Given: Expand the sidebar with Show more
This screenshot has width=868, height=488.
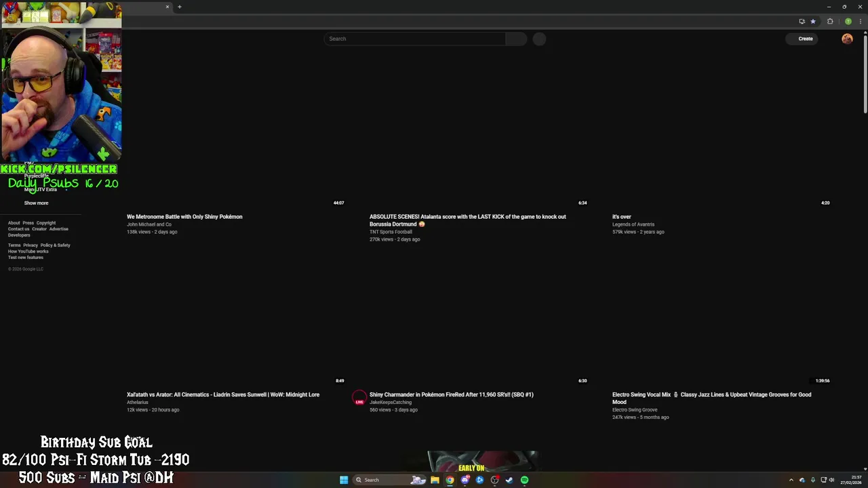Looking at the screenshot, I should (x=36, y=203).
